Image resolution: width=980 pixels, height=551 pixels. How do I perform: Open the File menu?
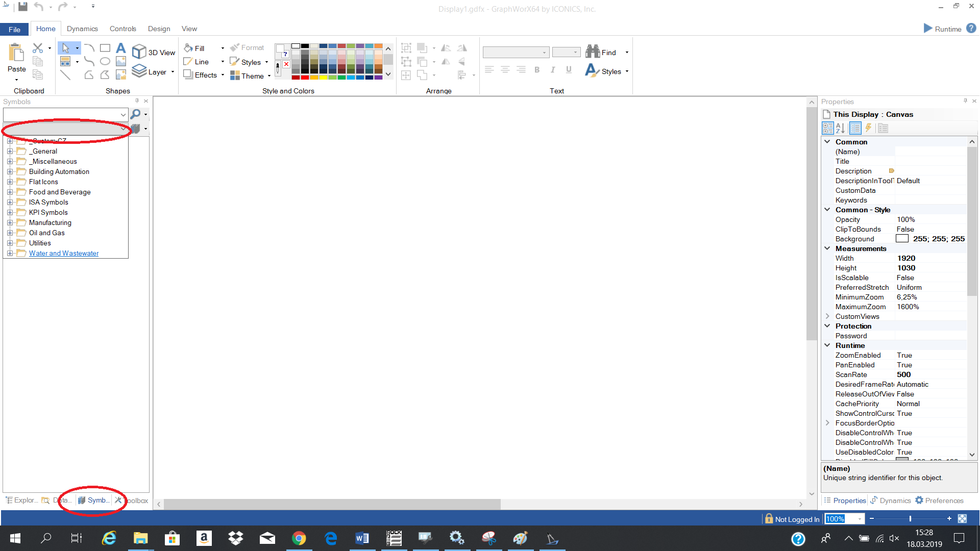click(x=15, y=29)
